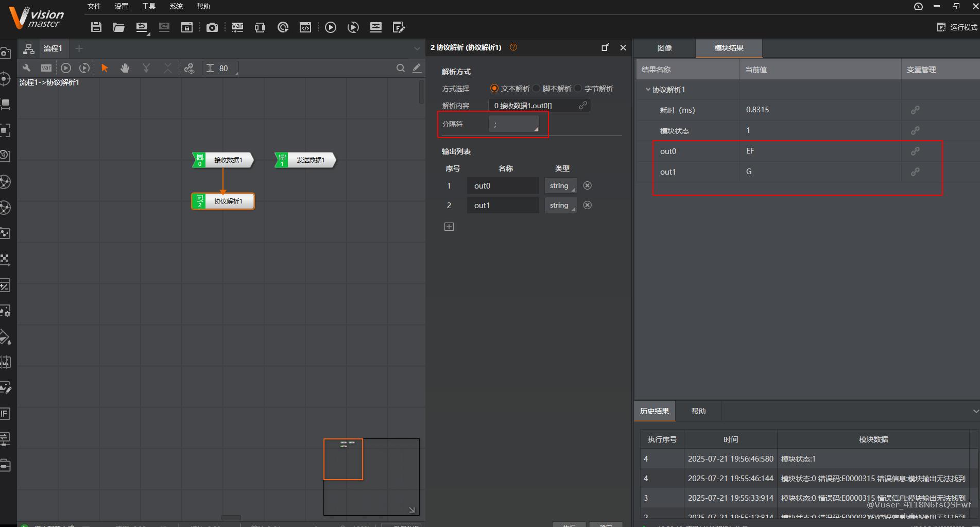This screenshot has height=527, width=980.
Task: Save the solution with the floppy disk icon
Action: tap(96, 27)
